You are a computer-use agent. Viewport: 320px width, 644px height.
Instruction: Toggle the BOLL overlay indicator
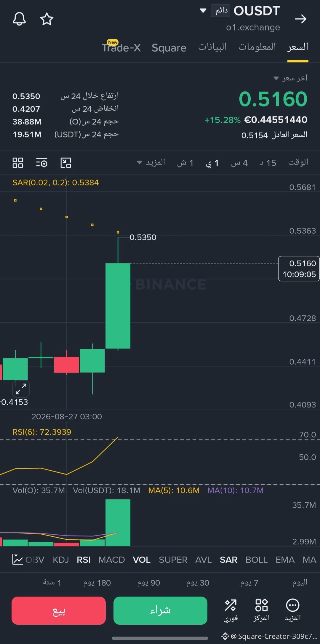point(257,560)
